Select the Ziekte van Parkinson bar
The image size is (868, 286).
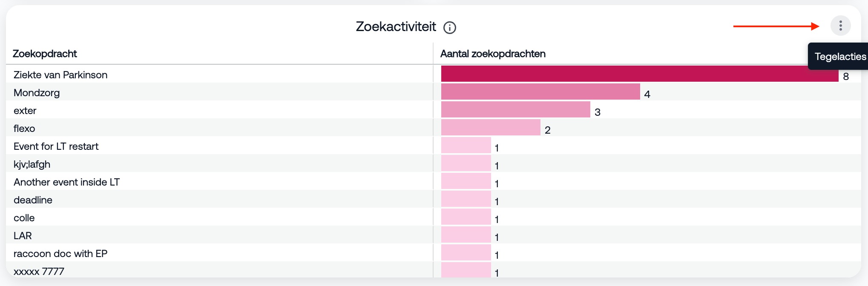click(x=639, y=74)
